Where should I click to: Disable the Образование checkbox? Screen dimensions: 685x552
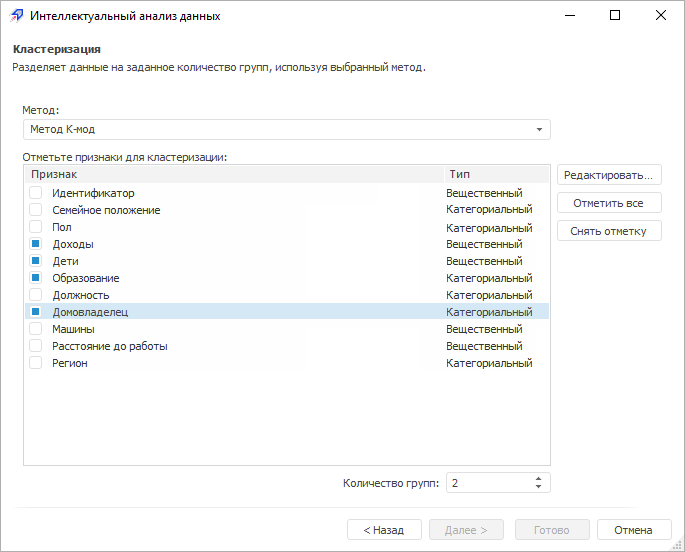tap(35, 278)
